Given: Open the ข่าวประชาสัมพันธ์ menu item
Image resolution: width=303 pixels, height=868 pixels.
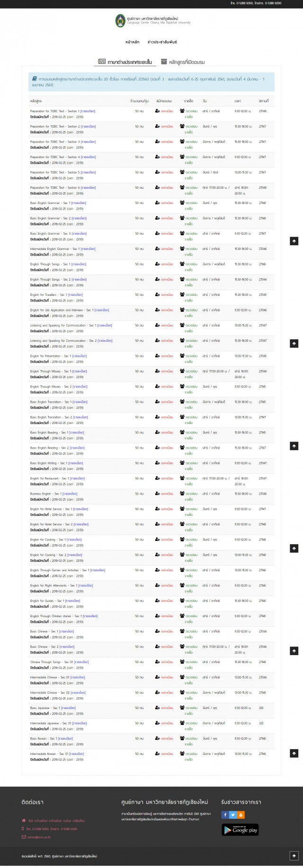Looking at the screenshot, I should (x=162, y=42).
